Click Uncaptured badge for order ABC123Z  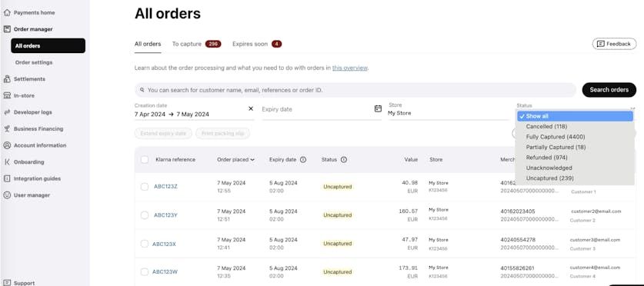[338, 187]
